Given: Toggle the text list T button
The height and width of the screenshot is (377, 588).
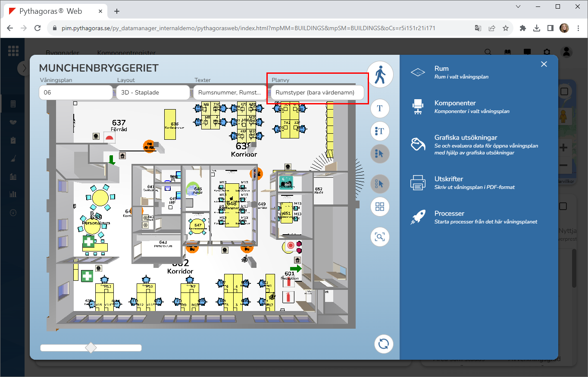Looking at the screenshot, I should click(380, 131).
